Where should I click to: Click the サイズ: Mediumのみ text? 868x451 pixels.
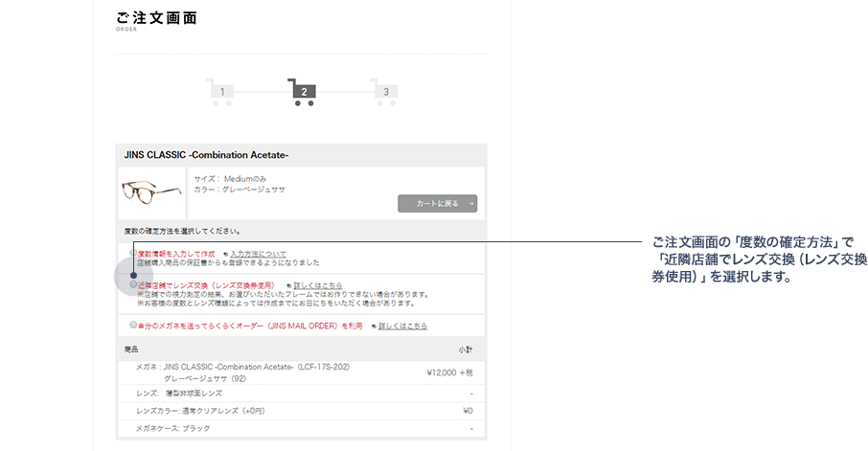click(230, 179)
